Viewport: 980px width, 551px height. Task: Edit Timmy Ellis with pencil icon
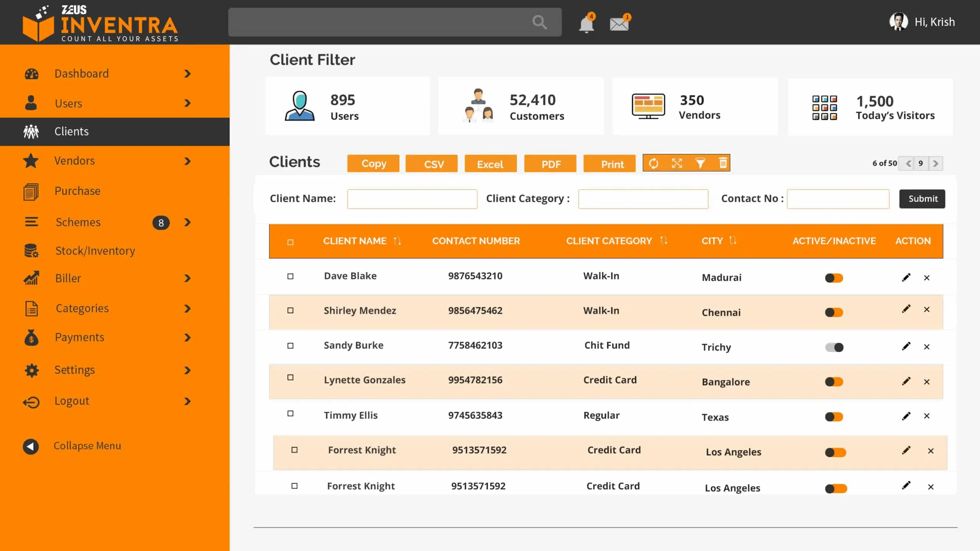(906, 416)
